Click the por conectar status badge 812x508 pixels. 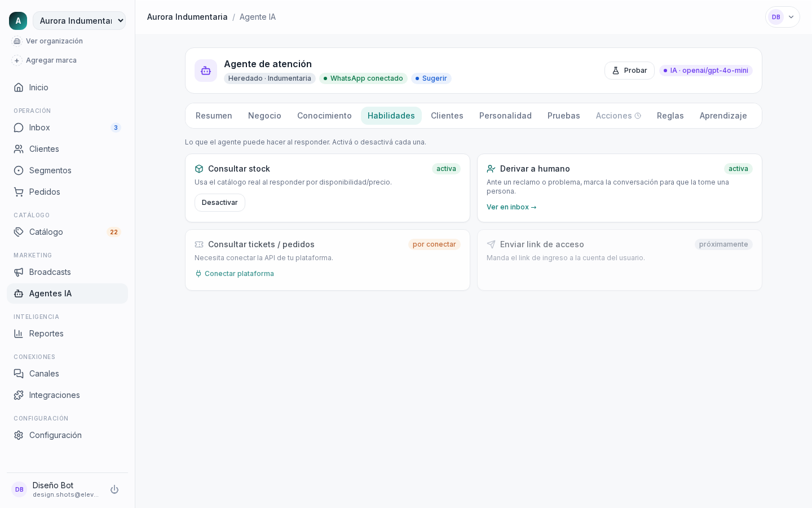coord(434,244)
